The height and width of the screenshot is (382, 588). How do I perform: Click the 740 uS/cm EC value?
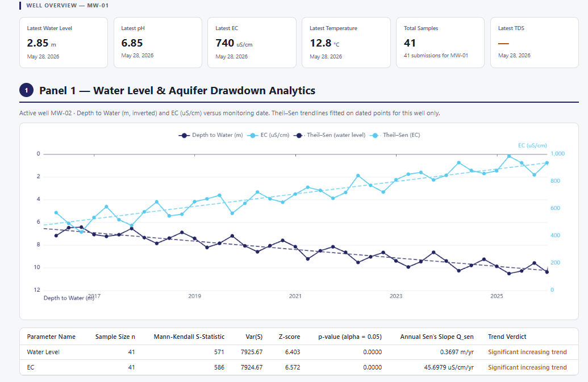(x=234, y=43)
